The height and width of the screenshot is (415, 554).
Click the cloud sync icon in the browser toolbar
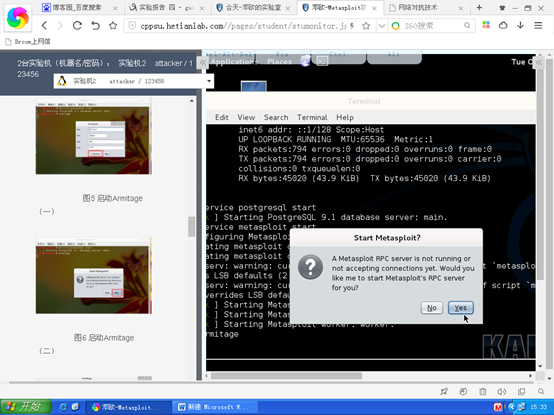point(503,25)
